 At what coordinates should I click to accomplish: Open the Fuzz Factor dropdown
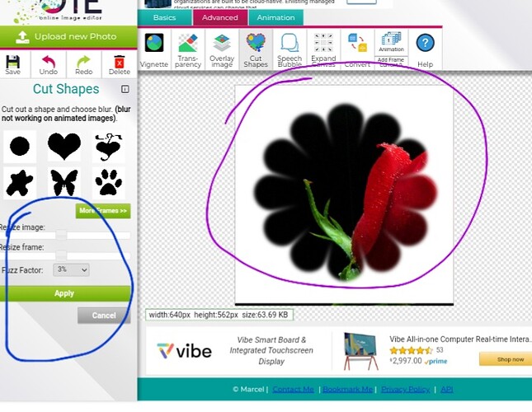(x=72, y=269)
